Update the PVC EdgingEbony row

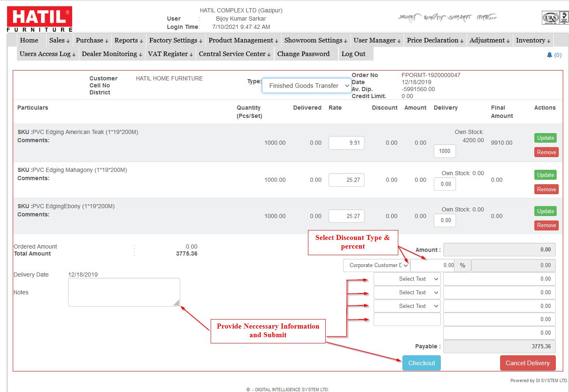click(545, 211)
